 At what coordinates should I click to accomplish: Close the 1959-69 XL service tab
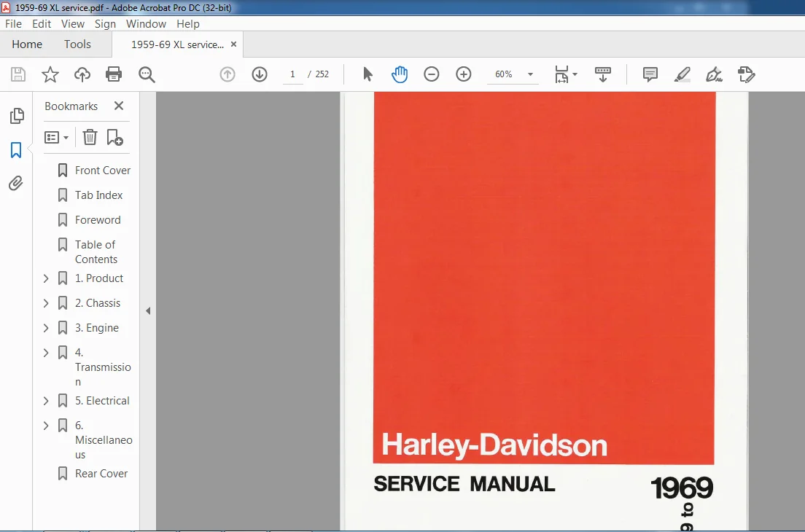[x=233, y=44]
